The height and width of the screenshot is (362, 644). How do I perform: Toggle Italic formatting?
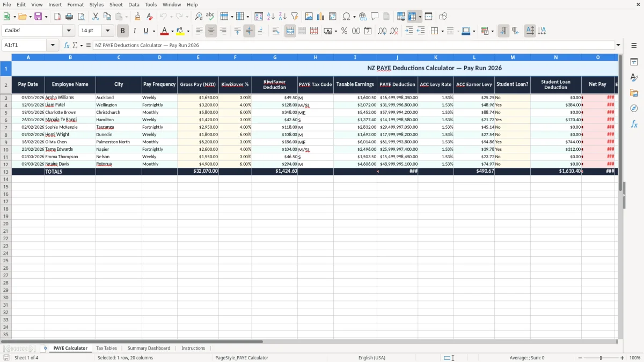[x=135, y=31]
